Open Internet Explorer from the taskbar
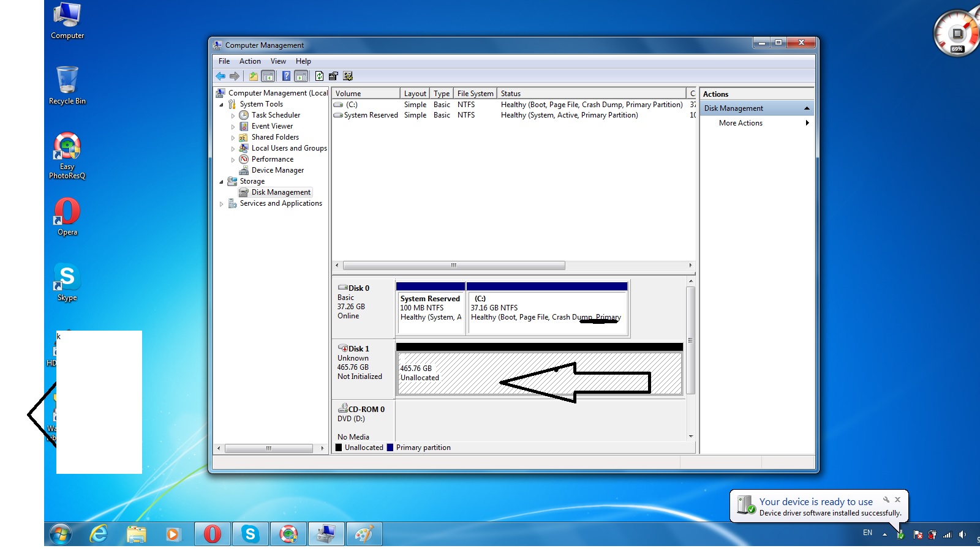980x551 pixels. (x=99, y=534)
